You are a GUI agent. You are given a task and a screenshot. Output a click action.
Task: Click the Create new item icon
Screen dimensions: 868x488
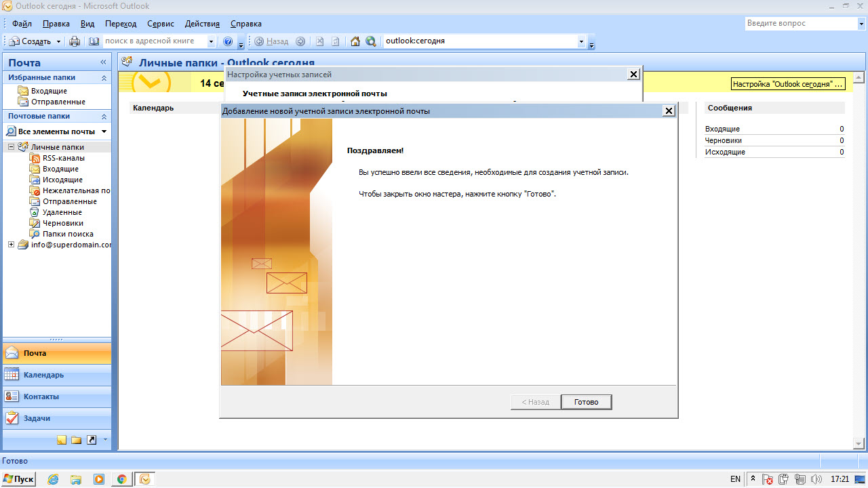[x=14, y=41]
